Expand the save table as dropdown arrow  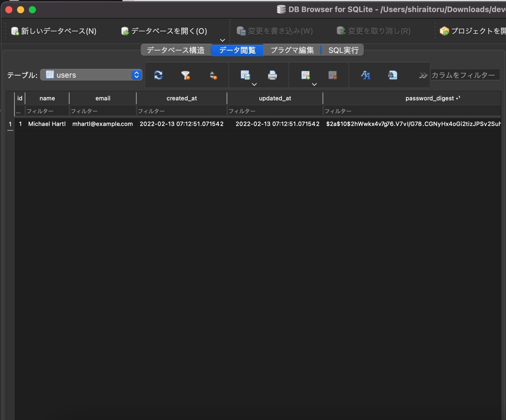tap(254, 84)
